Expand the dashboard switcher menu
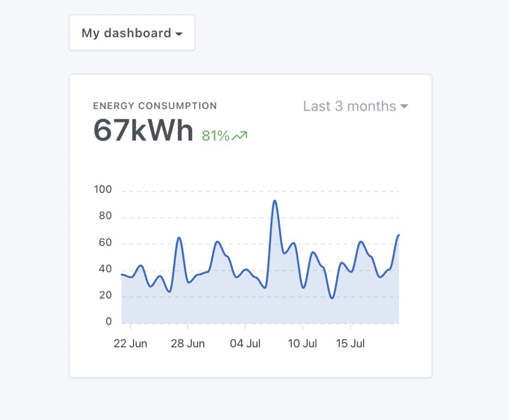This screenshot has width=509, height=420. tap(131, 32)
